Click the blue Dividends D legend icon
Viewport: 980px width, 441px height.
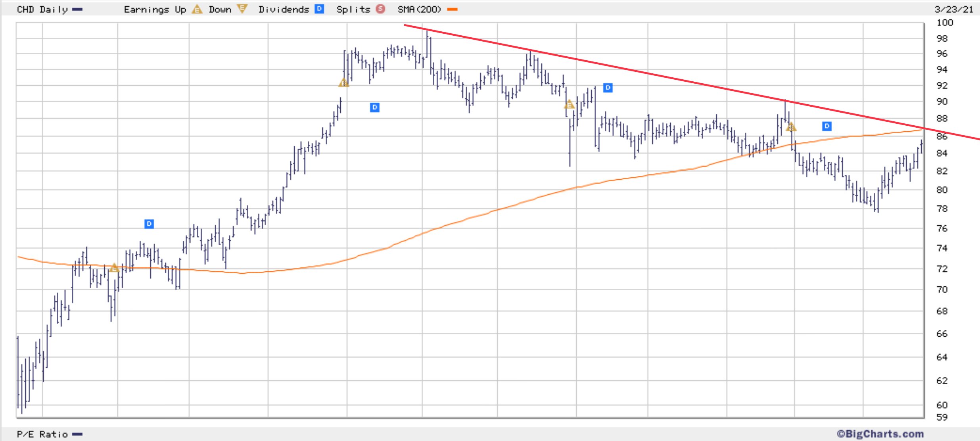pyautogui.click(x=319, y=9)
